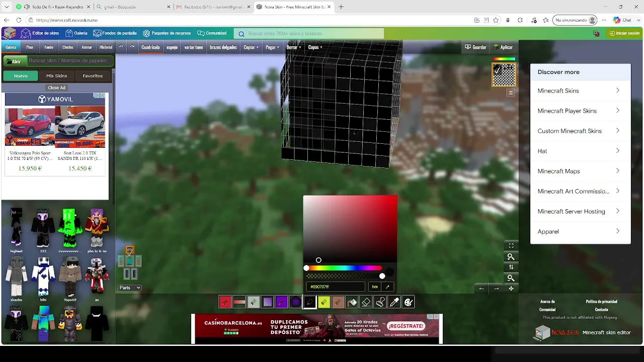Expand Minecraft Player Skins entry
Screen dimensions: 644x362
click(581, 111)
